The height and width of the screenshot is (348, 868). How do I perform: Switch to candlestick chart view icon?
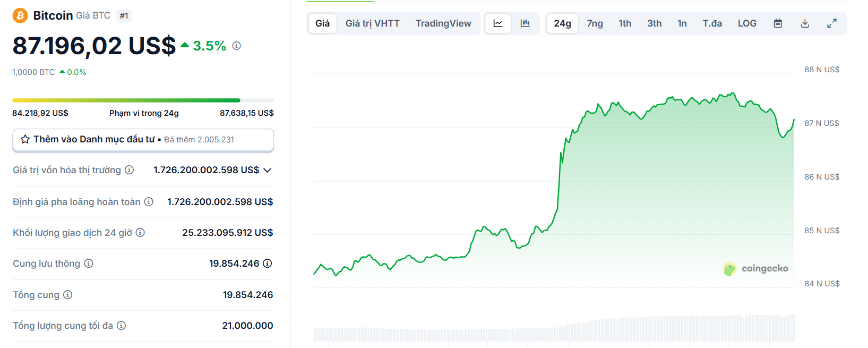pos(525,23)
